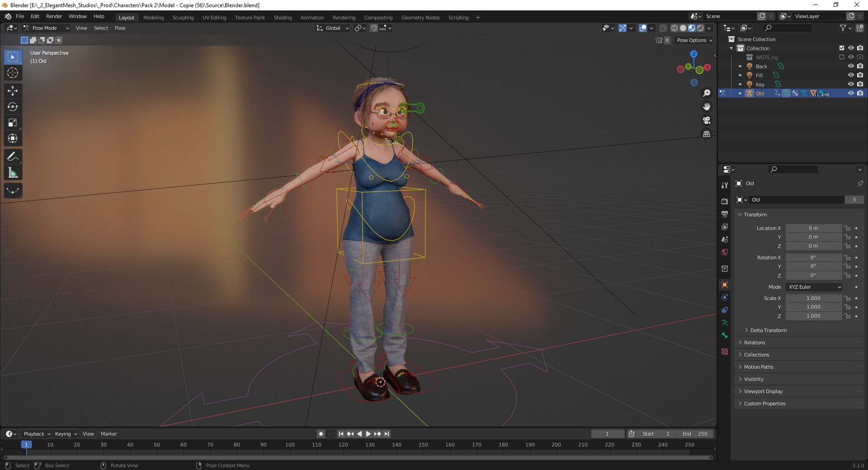This screenshot has height=470, width=868.
Task: Select rendered viewport shading mode
Action: 700,28
